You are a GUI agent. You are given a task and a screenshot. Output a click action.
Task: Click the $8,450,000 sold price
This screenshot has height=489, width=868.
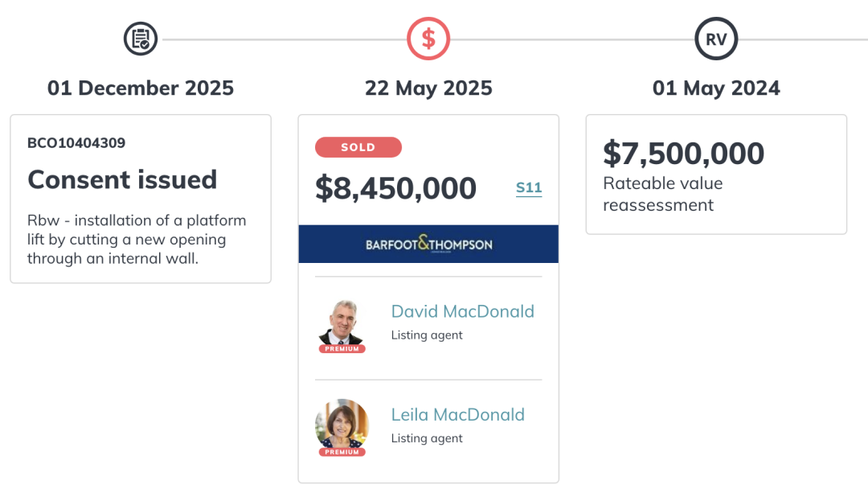[x=395, y=188]
